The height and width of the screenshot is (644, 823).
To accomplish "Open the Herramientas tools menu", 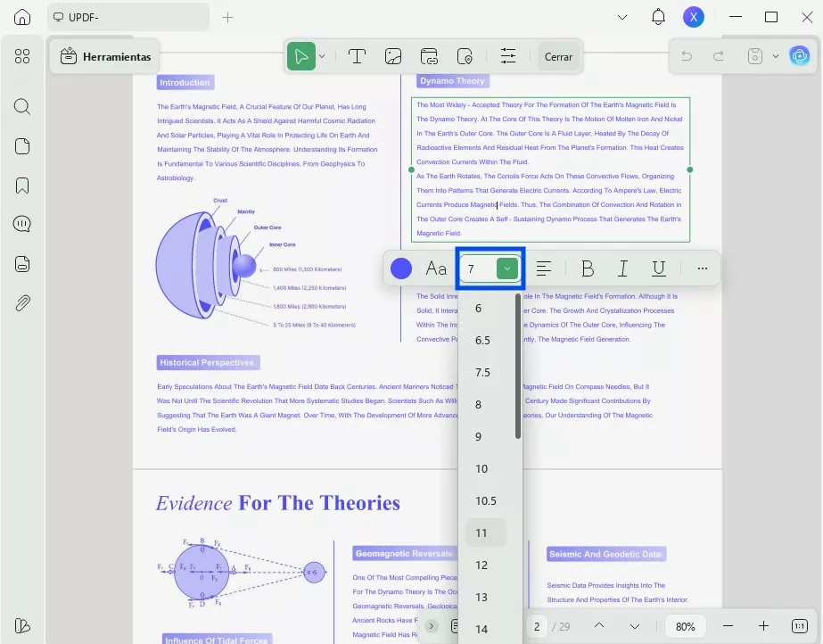I will 105,57.
